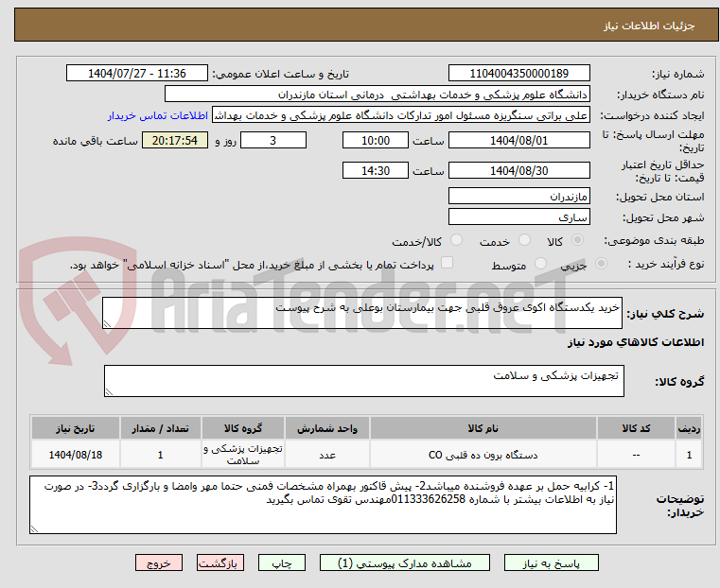Click the توضیحات خریدار notes textarea
Image resolution: width=720 pixels, height=588 pixels.
324,505
